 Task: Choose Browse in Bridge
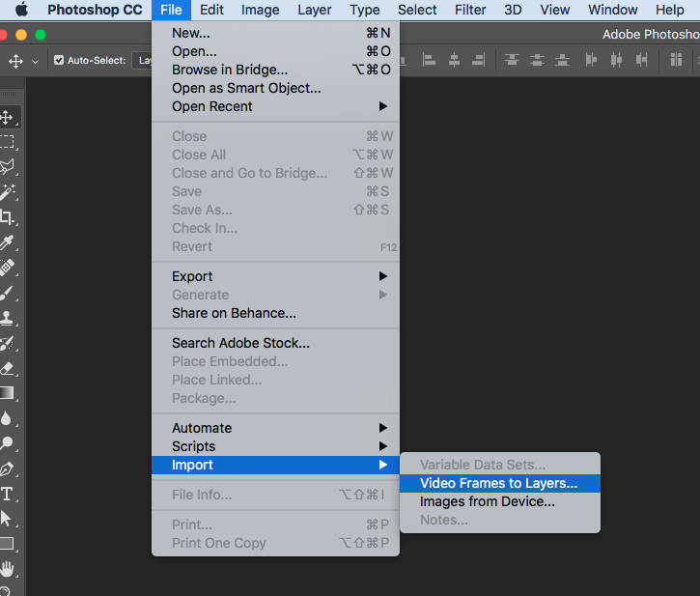[x=275, y=70]
